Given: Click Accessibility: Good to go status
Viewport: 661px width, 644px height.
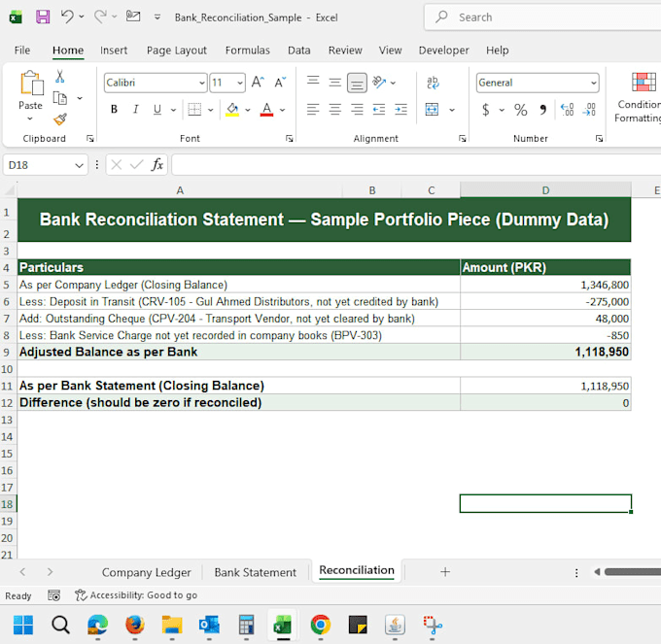Looking at the screenshot, I should tap(136, 595).
